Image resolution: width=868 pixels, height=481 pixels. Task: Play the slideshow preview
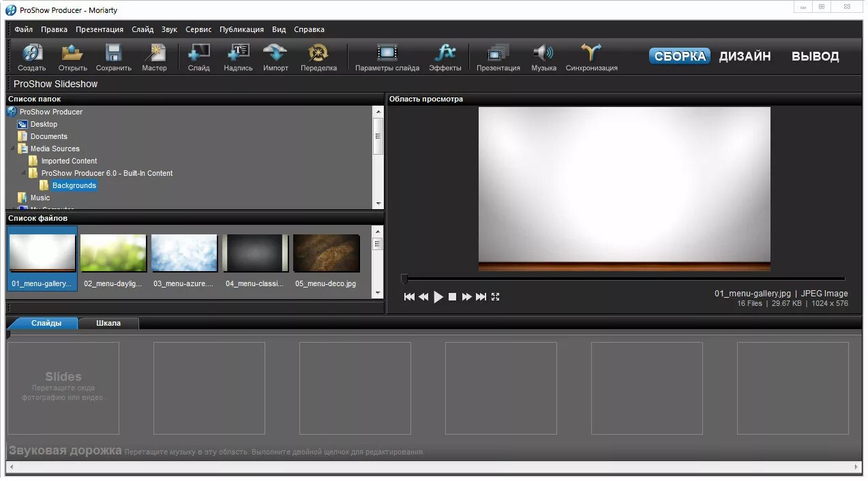438,297
